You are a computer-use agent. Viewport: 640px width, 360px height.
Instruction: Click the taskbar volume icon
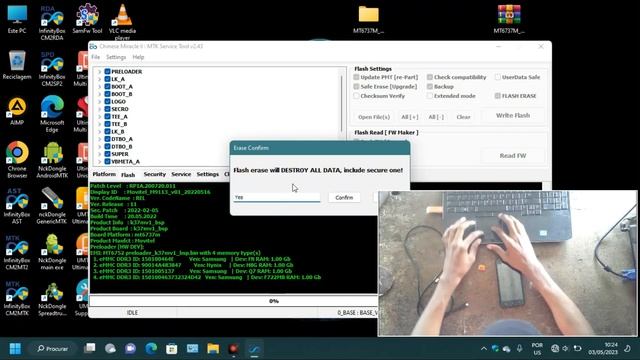[x=565, y=349]
